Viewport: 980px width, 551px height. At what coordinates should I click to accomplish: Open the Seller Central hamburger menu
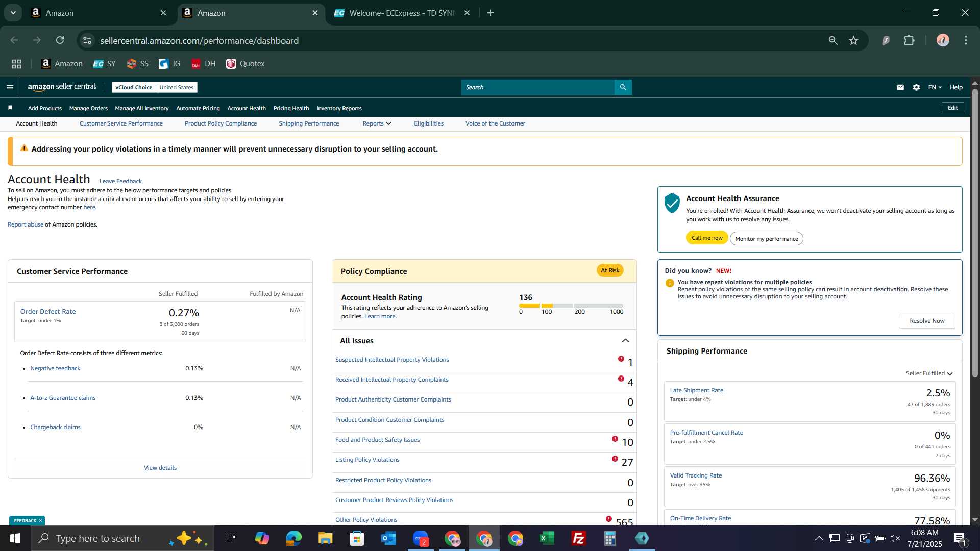point(10,87)
